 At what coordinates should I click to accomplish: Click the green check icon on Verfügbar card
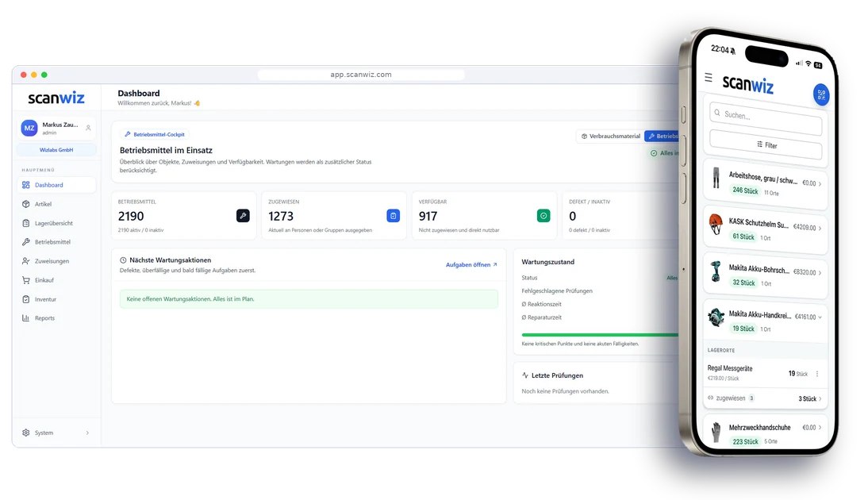(543, 216)
